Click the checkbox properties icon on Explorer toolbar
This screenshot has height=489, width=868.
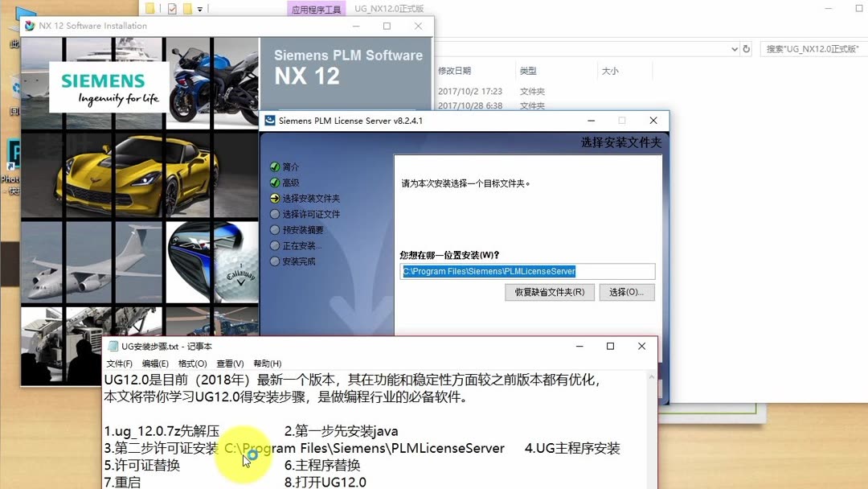click(173, 8)
